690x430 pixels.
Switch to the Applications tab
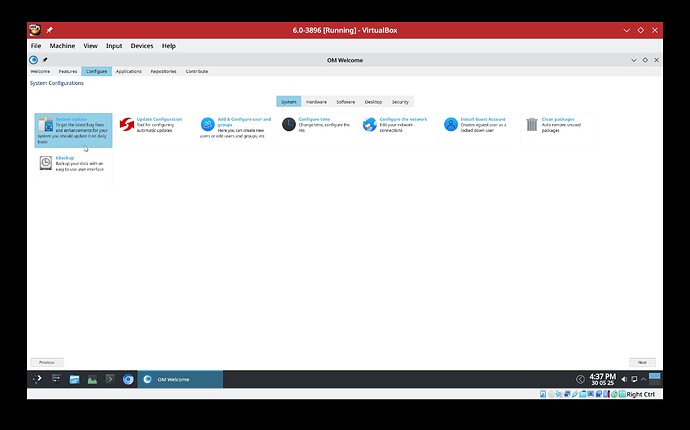128,71
